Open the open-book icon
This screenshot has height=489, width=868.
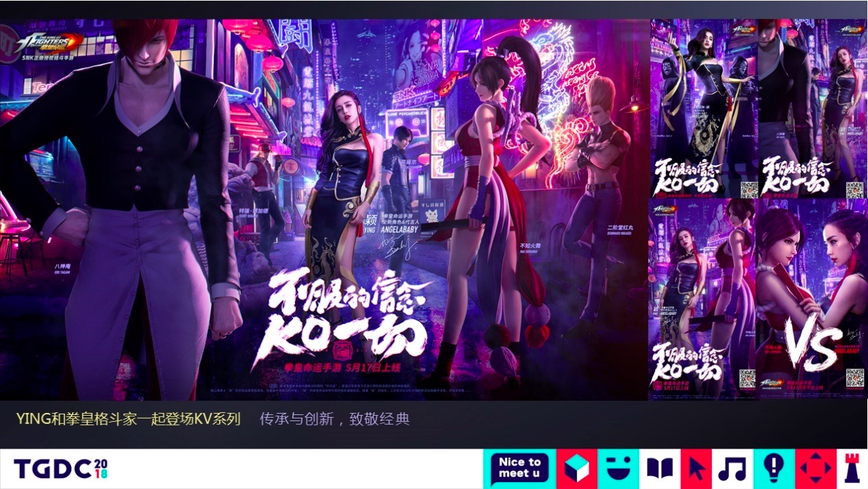point(660,469)
